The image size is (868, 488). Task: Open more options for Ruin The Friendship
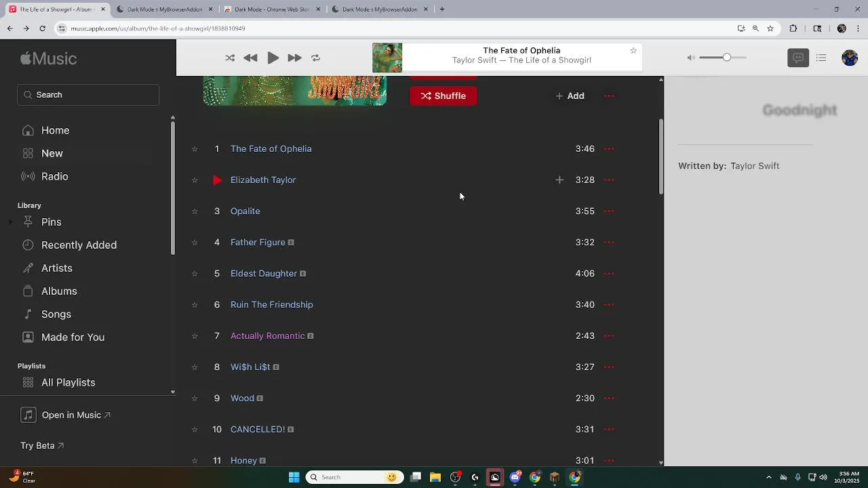[609, 305]
